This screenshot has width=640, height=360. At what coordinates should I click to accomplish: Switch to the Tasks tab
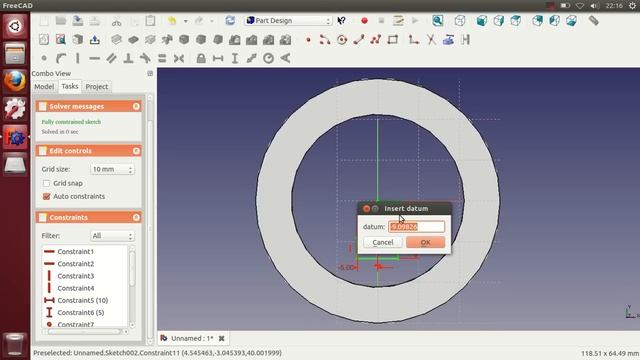(x=70, y=86)
